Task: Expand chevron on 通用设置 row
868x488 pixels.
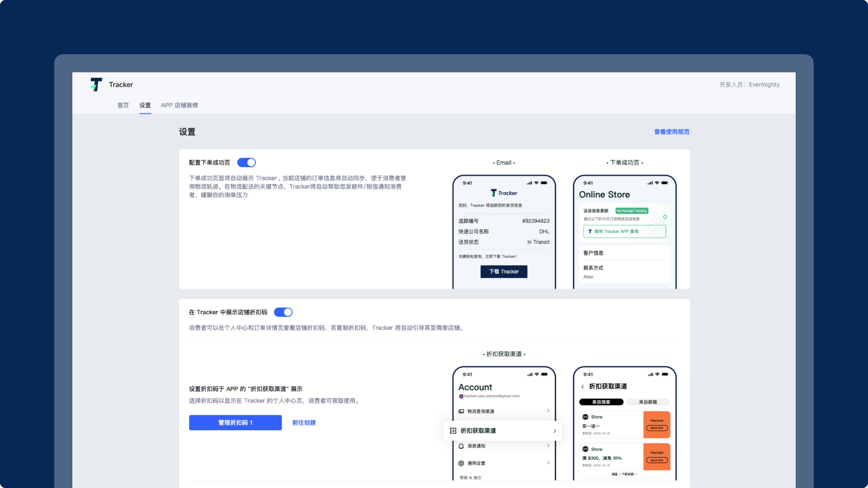Action: pos(548,463)
